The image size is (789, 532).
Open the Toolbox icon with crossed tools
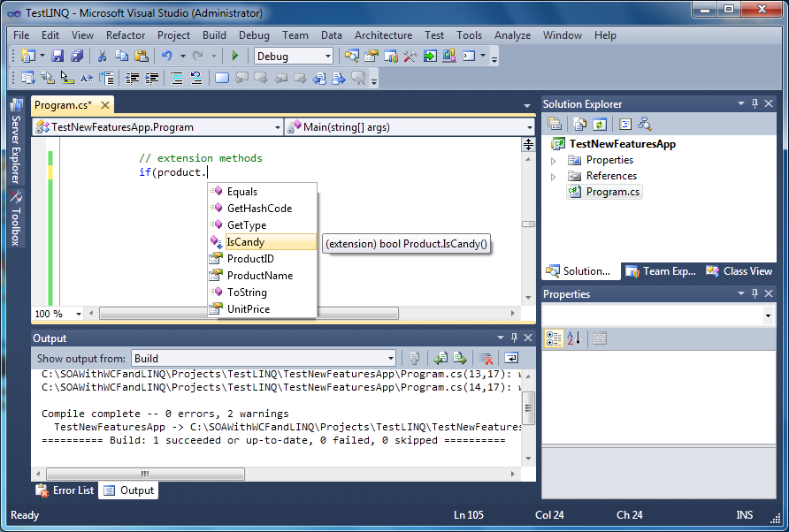(410, 56)
